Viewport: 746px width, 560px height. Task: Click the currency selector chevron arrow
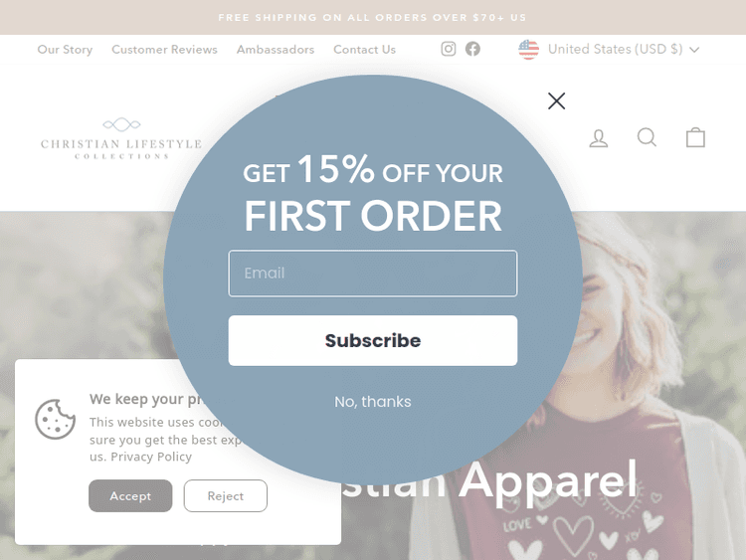click(x=694, y=50)
